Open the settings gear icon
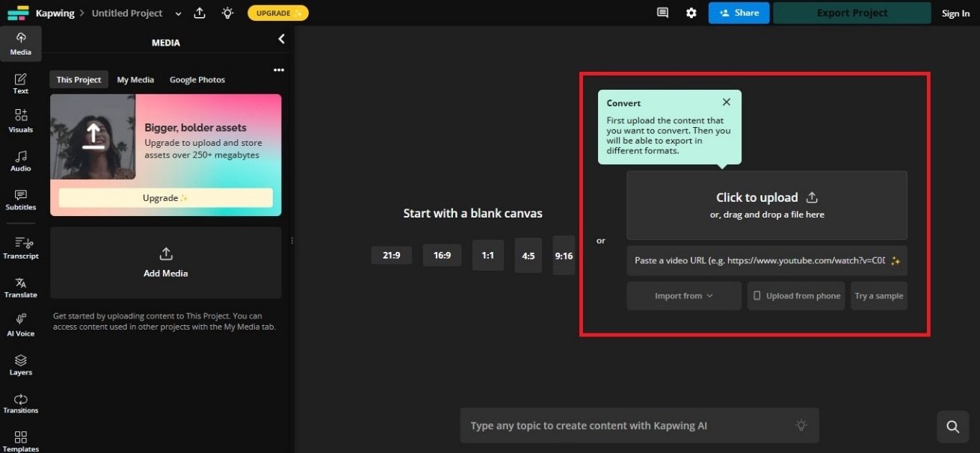The width and height of the screenshot is (980, 453). coord(691,13)
